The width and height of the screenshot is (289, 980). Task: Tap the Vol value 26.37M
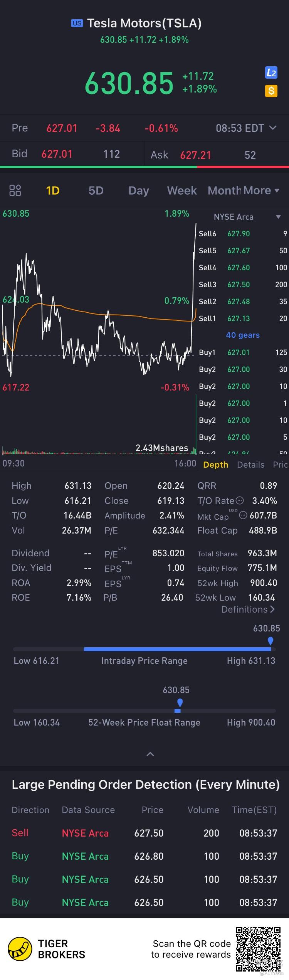coord(77,530)
